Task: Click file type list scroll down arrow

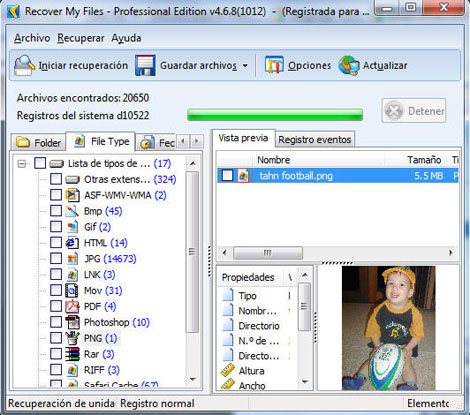Action: click(192, 379)
